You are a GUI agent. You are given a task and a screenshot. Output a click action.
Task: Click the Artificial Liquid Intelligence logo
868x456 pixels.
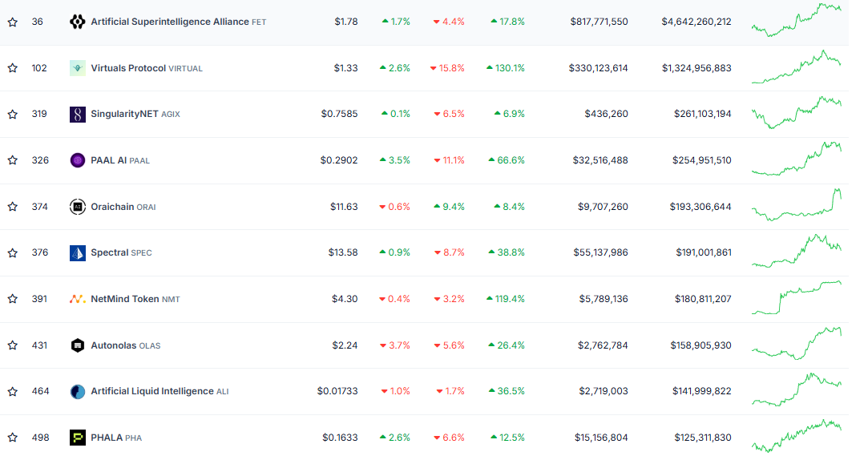coord(78,391)
